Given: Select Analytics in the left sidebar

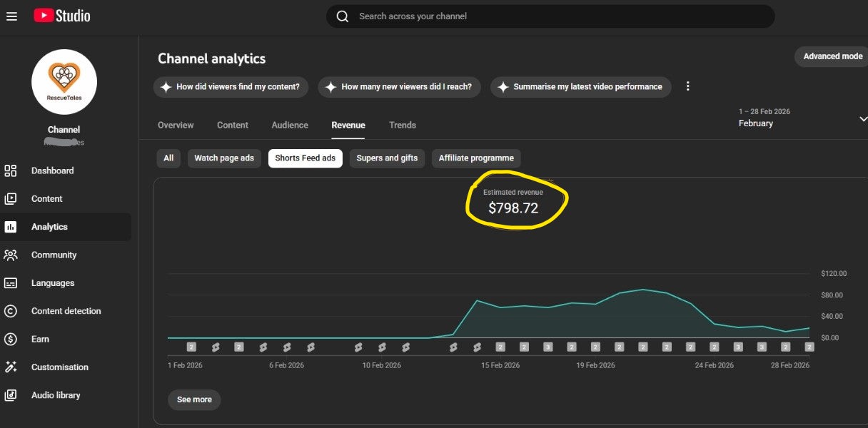Looking at the screenshot, I should 66,227.
